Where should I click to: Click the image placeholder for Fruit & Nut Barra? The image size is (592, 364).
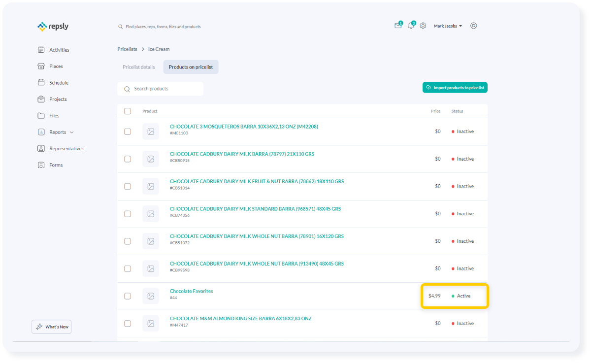click(x=151, y=186)
